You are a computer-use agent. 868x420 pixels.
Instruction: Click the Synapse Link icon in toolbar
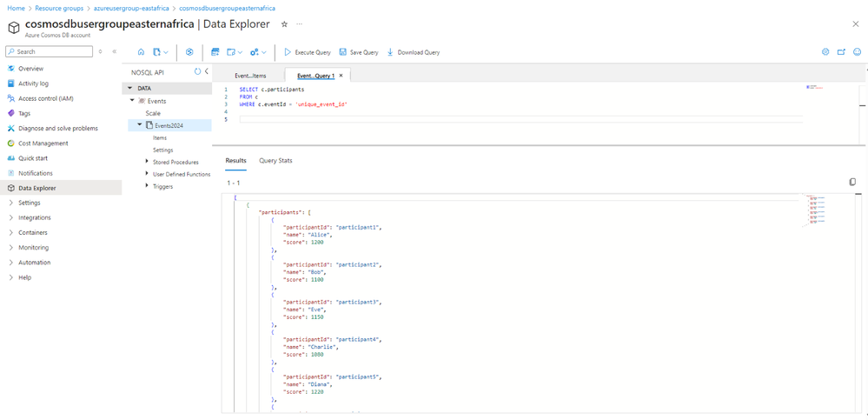coord(189,52)
